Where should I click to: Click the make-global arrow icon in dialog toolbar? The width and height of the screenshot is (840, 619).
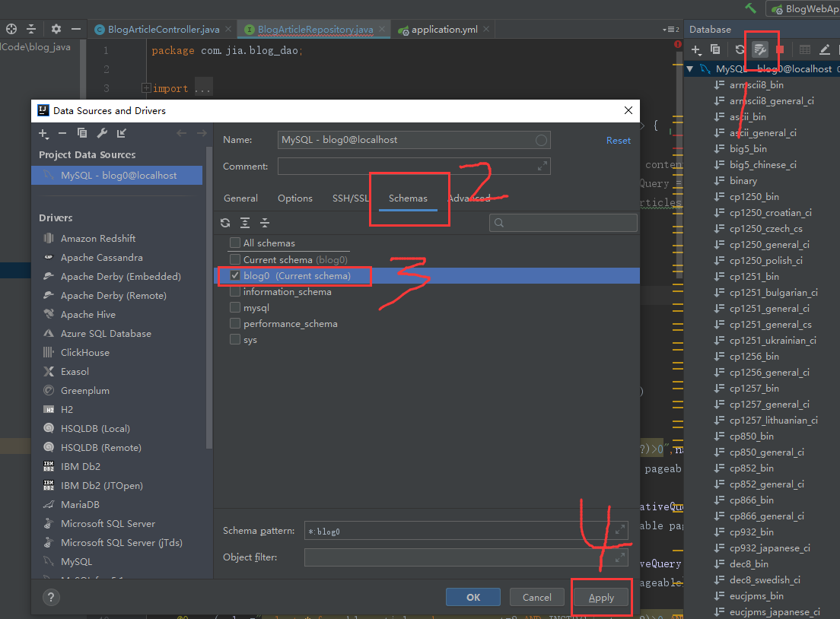coord(122,133)
